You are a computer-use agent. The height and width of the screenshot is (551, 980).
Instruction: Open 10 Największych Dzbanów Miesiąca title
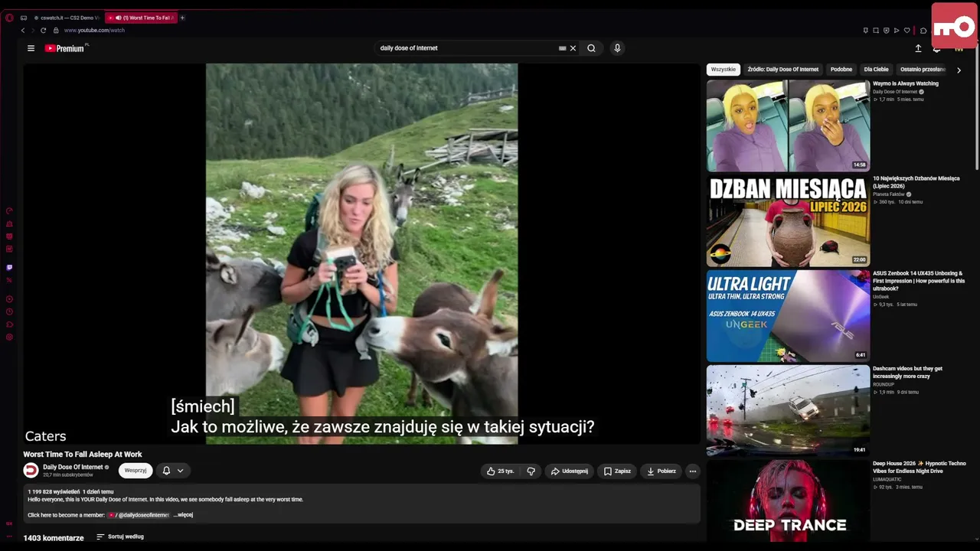916,182
